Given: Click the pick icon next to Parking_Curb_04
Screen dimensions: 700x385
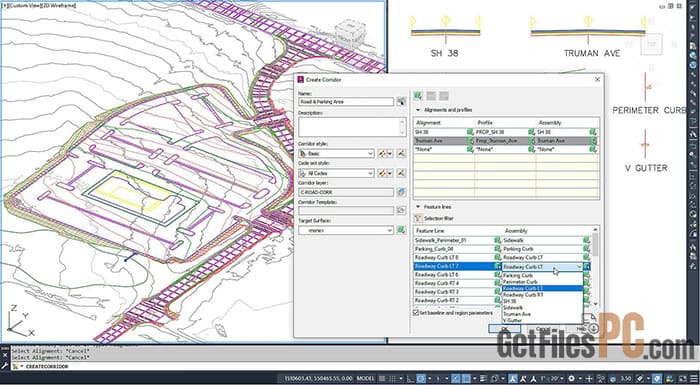Looking at the screenshot, I should 497,249.
